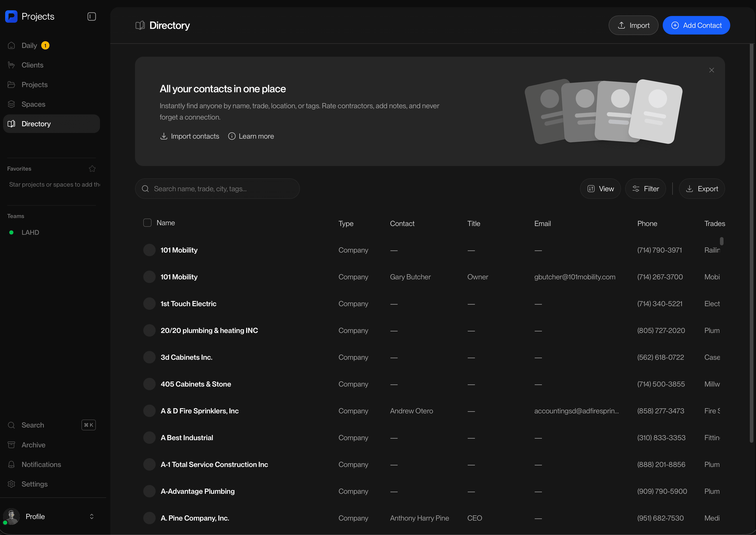The image size is (756, 535).
Task: Open the View options dropdown
Action: (x=600, y=188)
